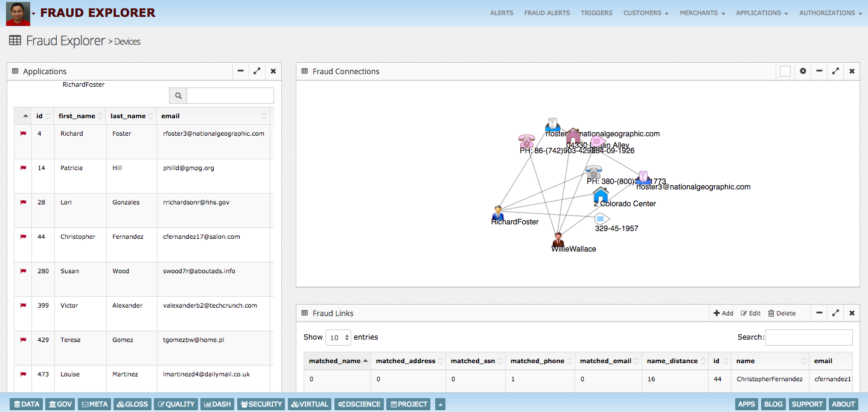This screenshot has height=412, width=868.
Task: Click the 2 Colorado Center house icon
Action: pyautogui.click(x=601, y=194)
